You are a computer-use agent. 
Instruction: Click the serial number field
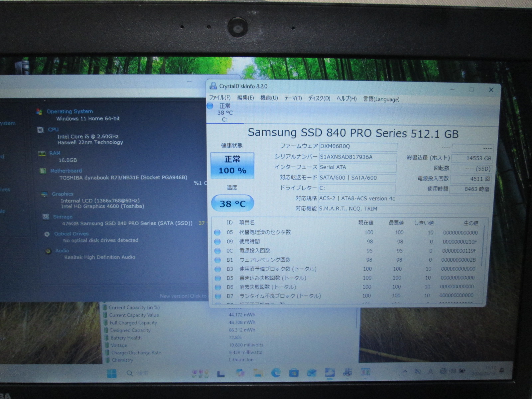tap(357, 157)
